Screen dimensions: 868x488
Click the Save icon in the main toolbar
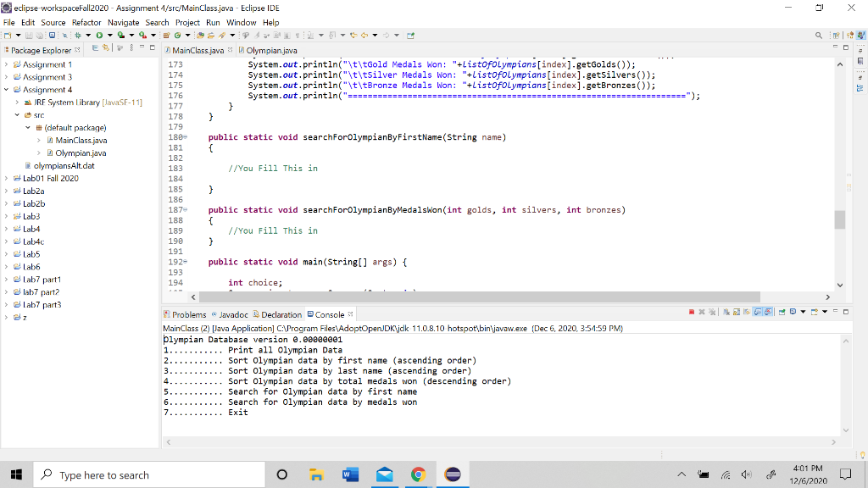point(29,36)
